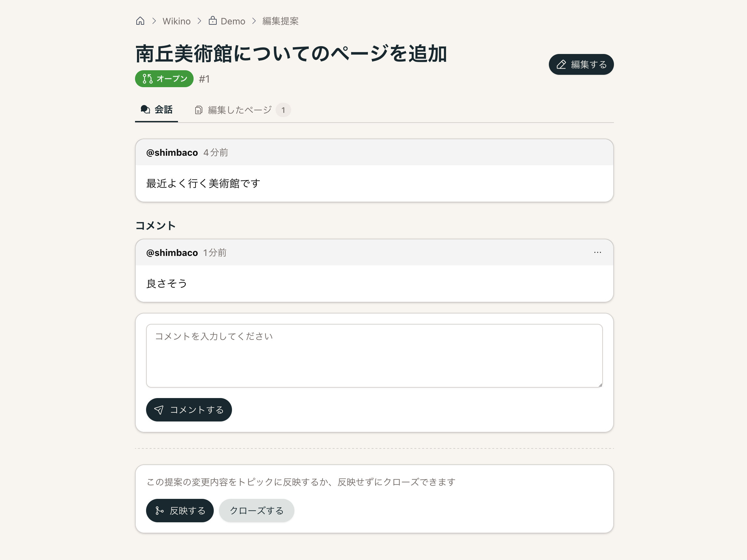
Task: Click the merge icon on 反映する
Action: 159,511
